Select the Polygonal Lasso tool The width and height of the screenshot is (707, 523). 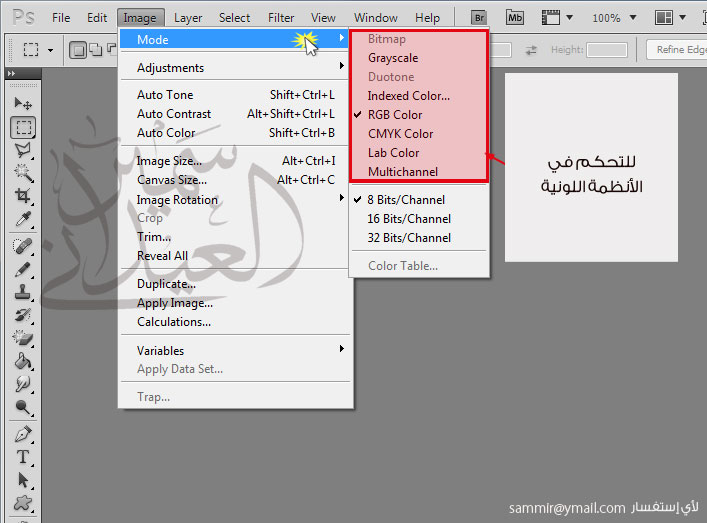(23, 150)
